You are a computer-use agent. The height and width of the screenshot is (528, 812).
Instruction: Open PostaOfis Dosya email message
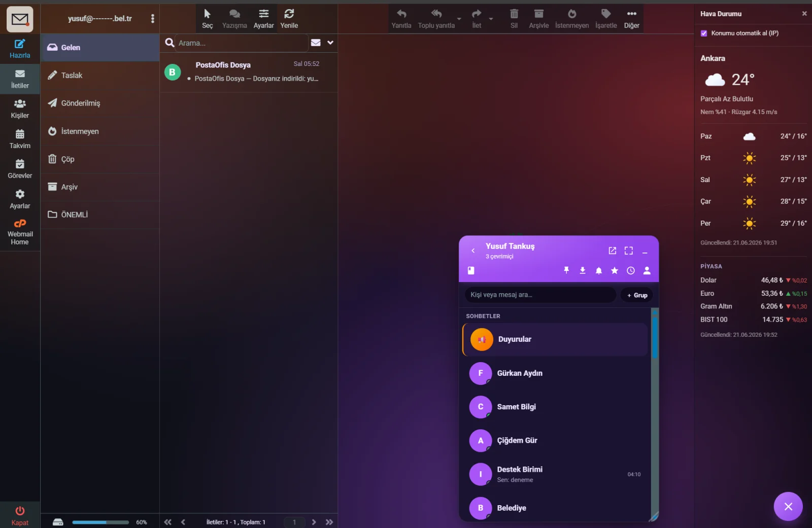click(249, 72)
